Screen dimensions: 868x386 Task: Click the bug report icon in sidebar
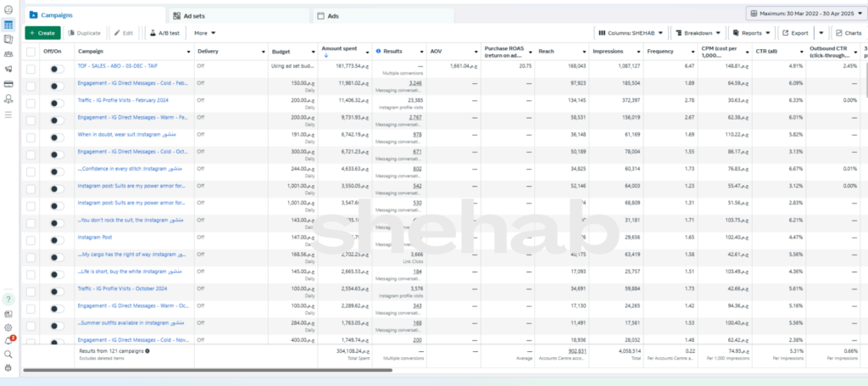[8, 367]
